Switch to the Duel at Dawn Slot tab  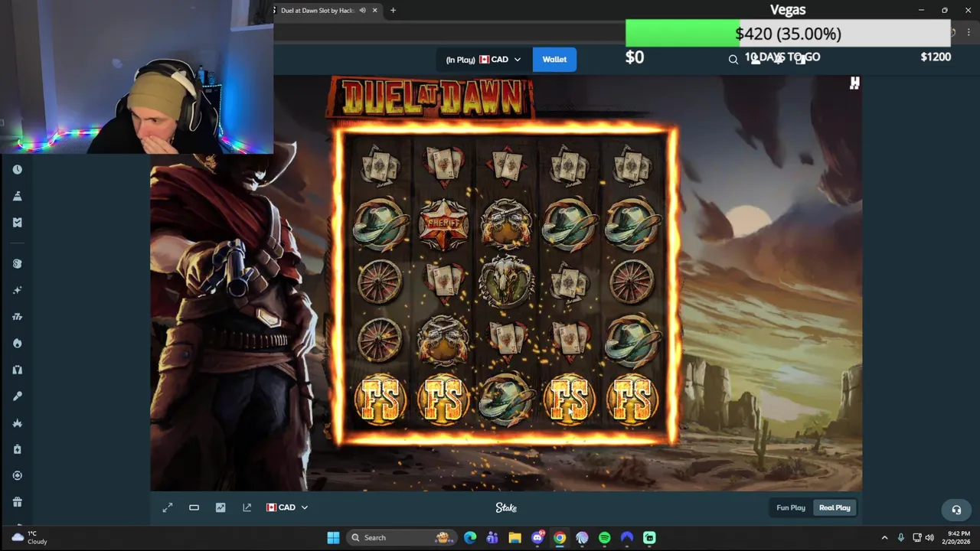pyautogui.click(x=316, y=11)
